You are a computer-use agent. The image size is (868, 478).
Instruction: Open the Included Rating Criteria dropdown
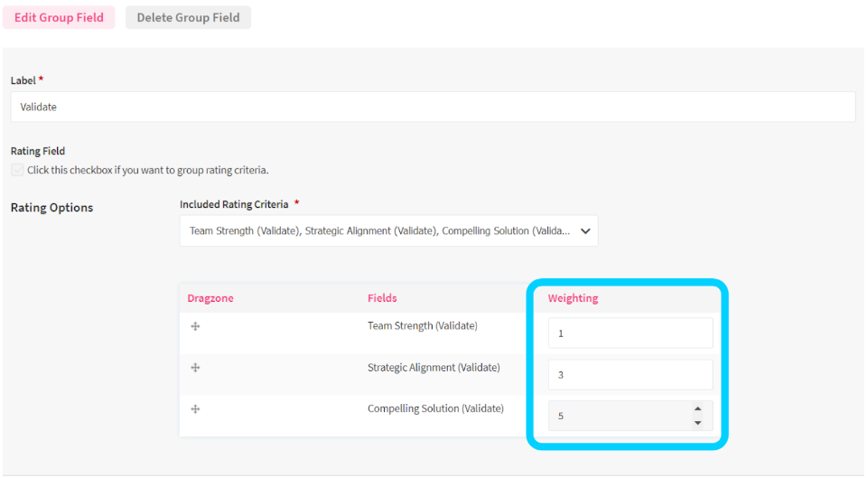click(388, 230)
